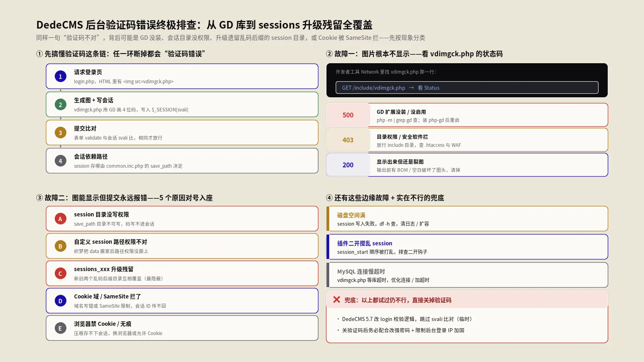The image size is (644, 362).
Task: Click the orange step 3 circle badge
Action: (60, 133)
